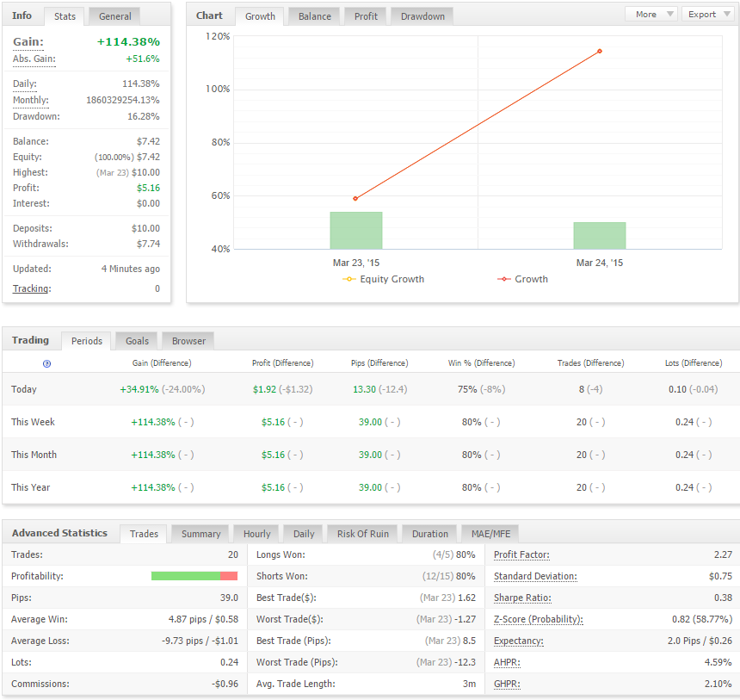The image size is (740, 700).
Task: Open the Goals trading tab
Action: (x=137, y=341)
